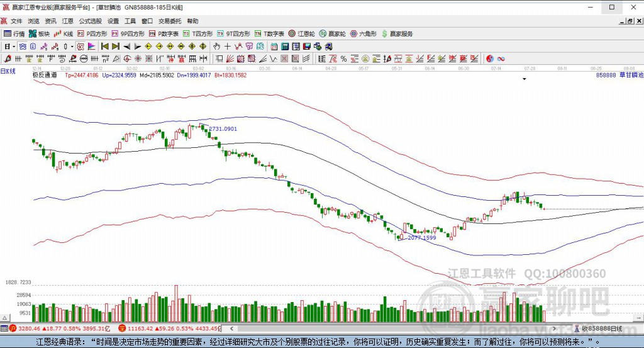Screen dimensions: 644x348
Task: Step right with black arrow icon
Action: pyautogui.click(x=138, y=47)
